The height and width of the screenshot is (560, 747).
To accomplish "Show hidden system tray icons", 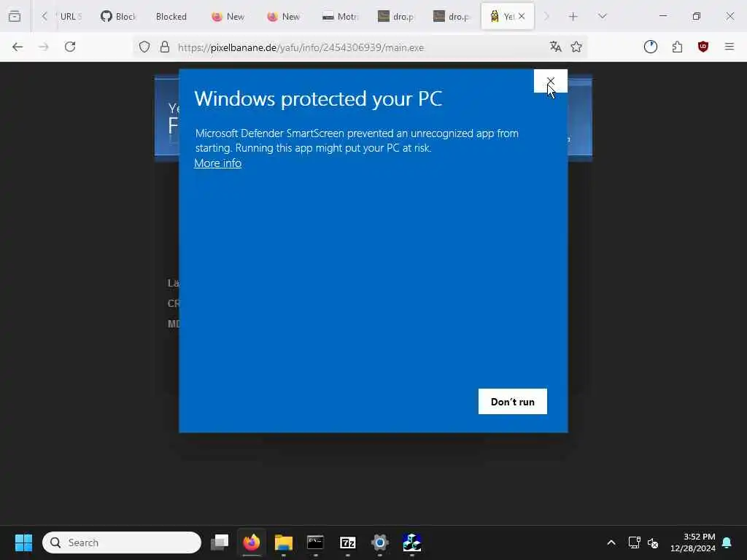I will (x=611, y=542).
